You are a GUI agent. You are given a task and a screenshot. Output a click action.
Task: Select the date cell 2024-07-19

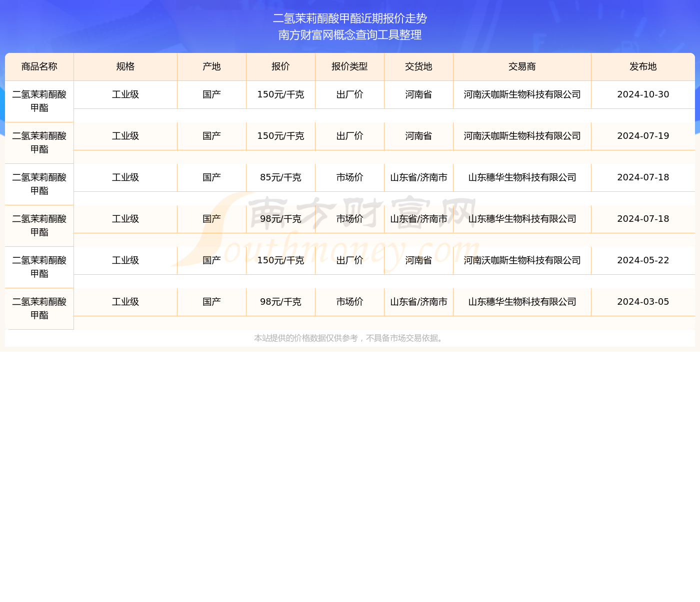[643, 136]
